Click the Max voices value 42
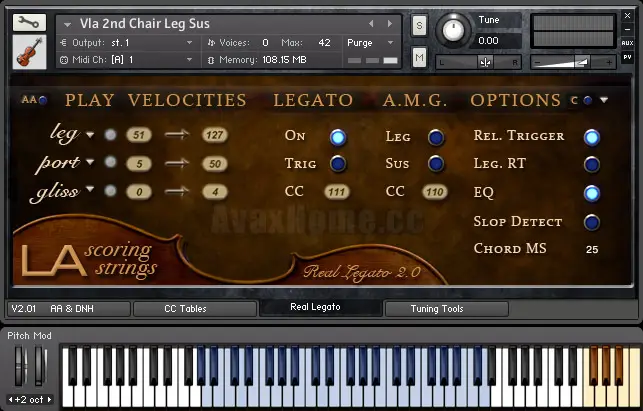This screenshot has width=643, height=411. pyautogui.click(x=324, y=43)
